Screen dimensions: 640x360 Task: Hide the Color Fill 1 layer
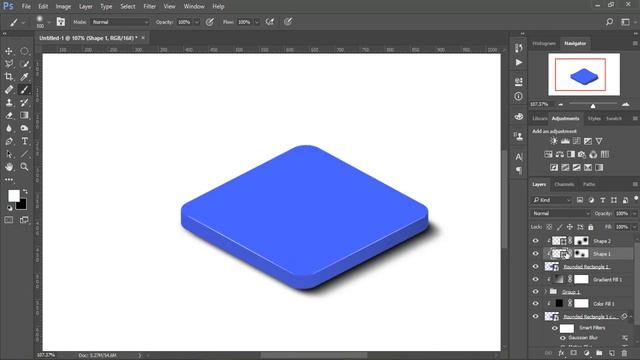[x=536, y=304]
